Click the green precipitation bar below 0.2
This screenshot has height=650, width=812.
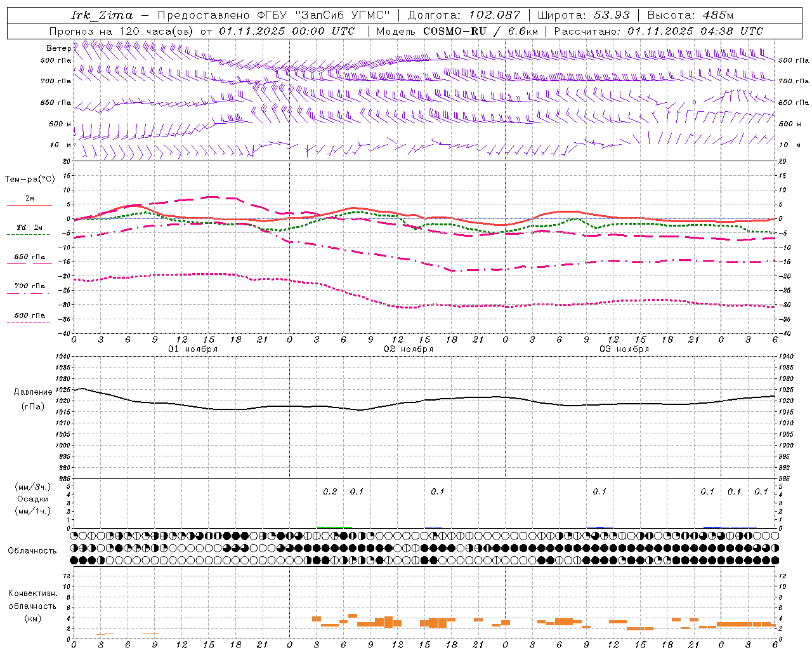334,527
